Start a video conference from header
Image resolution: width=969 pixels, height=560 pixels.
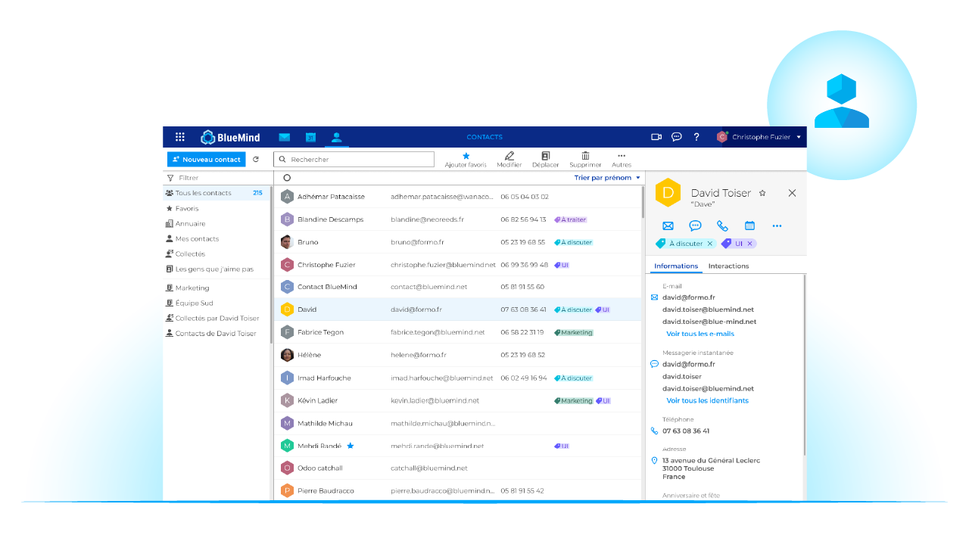point(656,137)
